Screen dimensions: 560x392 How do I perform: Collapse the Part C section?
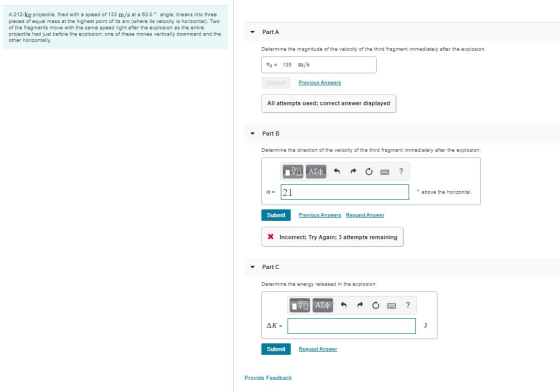tap(252, 267)
